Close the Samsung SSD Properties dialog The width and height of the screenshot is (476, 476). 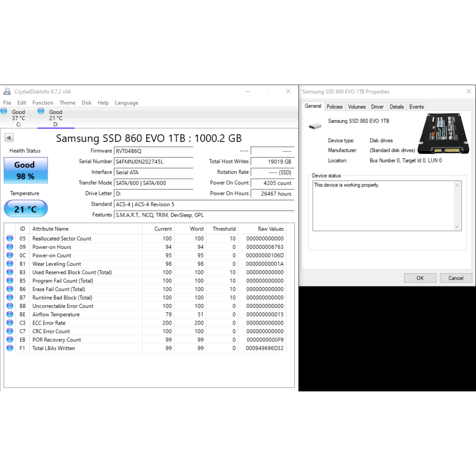click(x=469, y=92)
